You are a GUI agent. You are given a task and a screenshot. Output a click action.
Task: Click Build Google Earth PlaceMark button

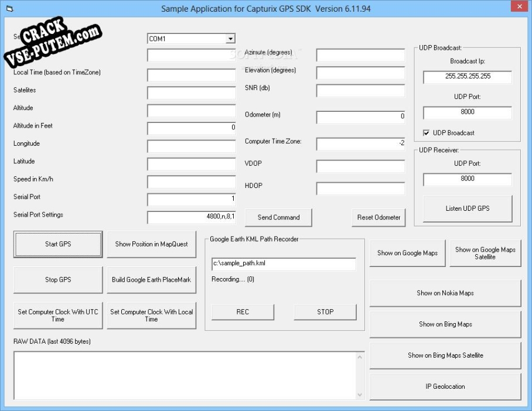coord(151,280)
